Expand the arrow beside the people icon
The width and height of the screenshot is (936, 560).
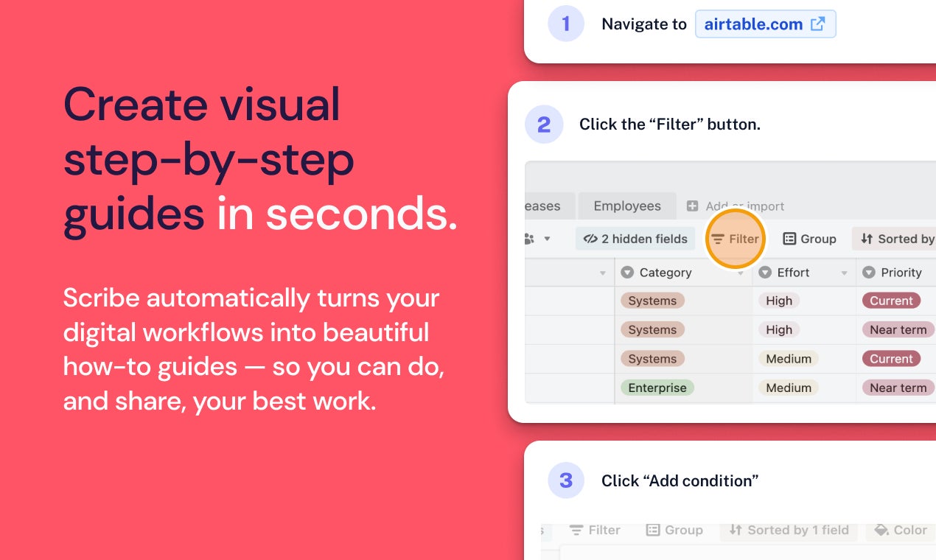point(547,239)
